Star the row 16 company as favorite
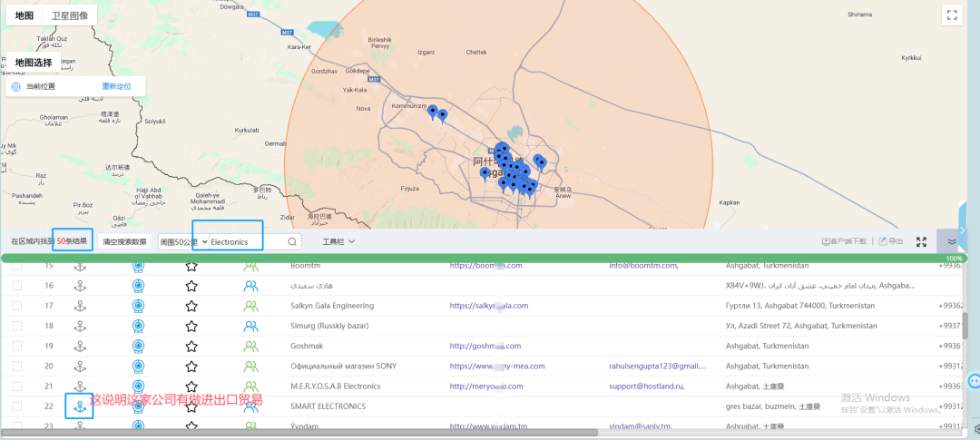The height and width of the screenshot is (440, 980). (191, 287)
